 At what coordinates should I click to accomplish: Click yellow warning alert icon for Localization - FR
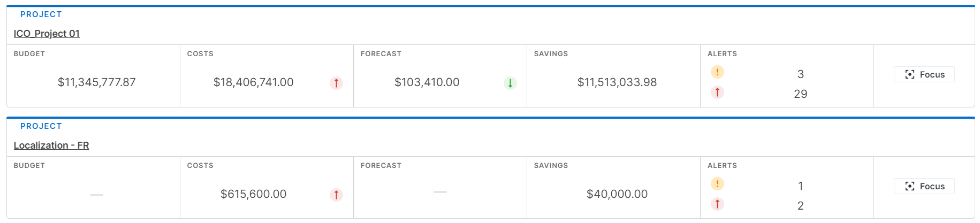(x=717, y=184)
